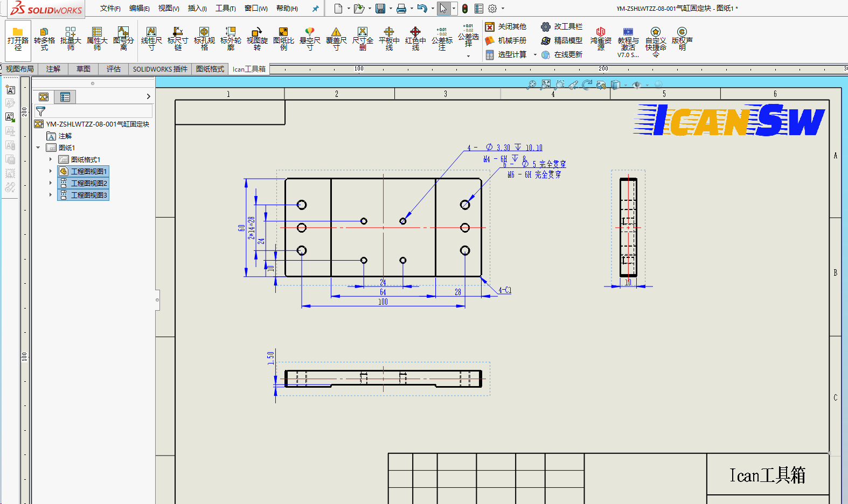Click the 在线更新 online update button
Viewport: 848px width, 504px height.
(562, 55)
